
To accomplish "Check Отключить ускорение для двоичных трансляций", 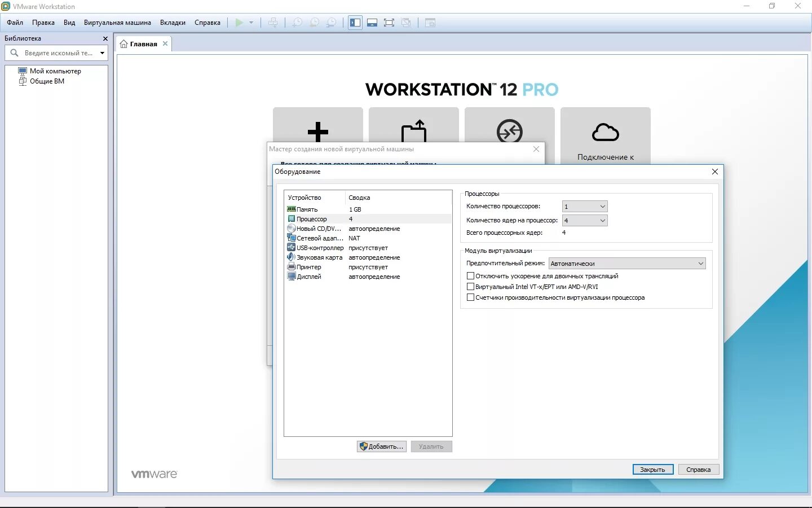I will [471, 275].
